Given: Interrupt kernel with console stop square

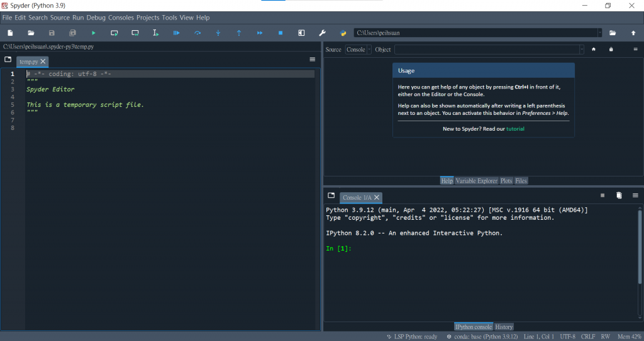Looking at the screenshot, I should 602,195.
